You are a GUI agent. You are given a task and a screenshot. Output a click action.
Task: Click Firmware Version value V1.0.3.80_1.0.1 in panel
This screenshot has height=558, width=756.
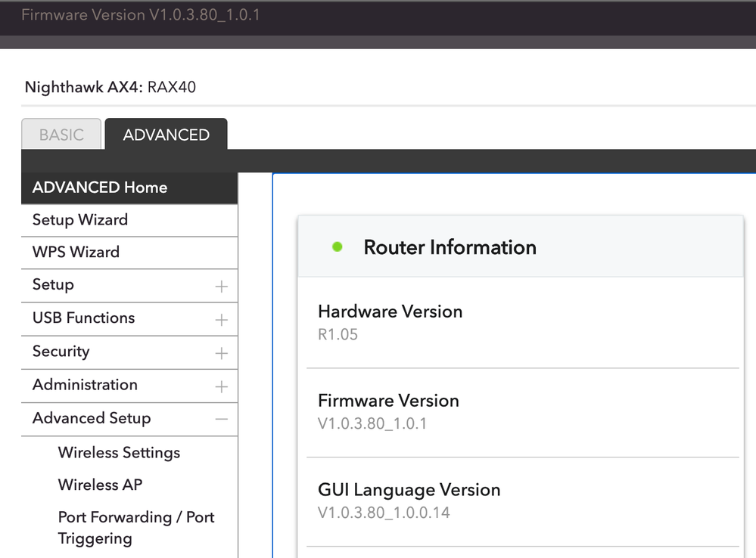pos(372,423)
